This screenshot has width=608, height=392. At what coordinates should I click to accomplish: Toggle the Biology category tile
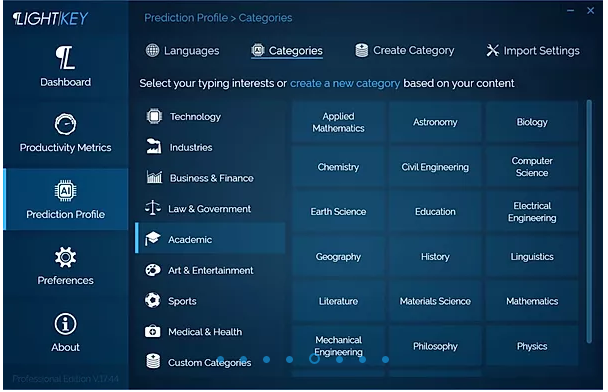[532, 122]
